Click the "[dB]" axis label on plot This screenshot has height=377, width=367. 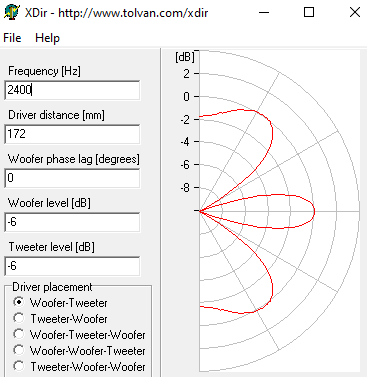tap(185, 57)
